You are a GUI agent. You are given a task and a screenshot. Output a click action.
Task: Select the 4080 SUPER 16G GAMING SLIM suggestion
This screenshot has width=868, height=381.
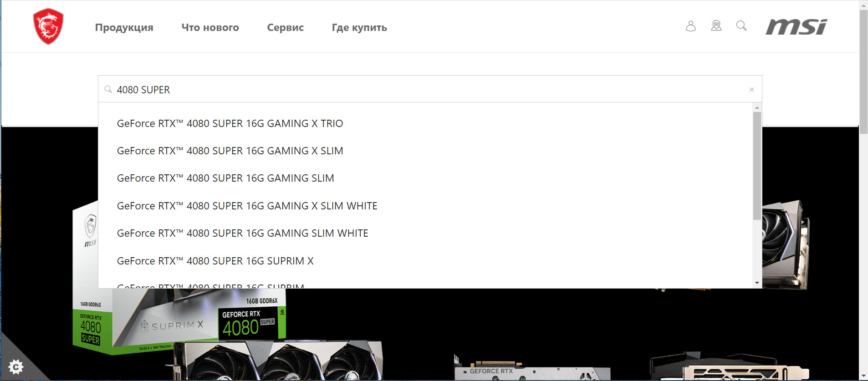225,178
